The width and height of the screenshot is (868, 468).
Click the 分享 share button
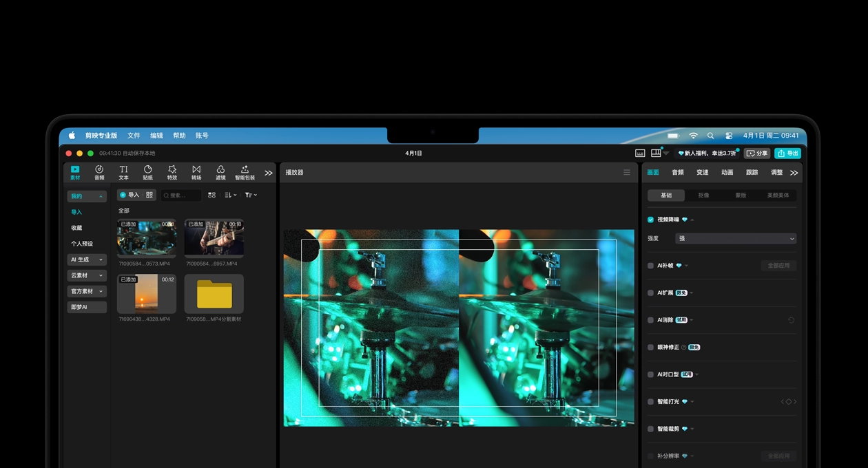click(x=757, y=153)
